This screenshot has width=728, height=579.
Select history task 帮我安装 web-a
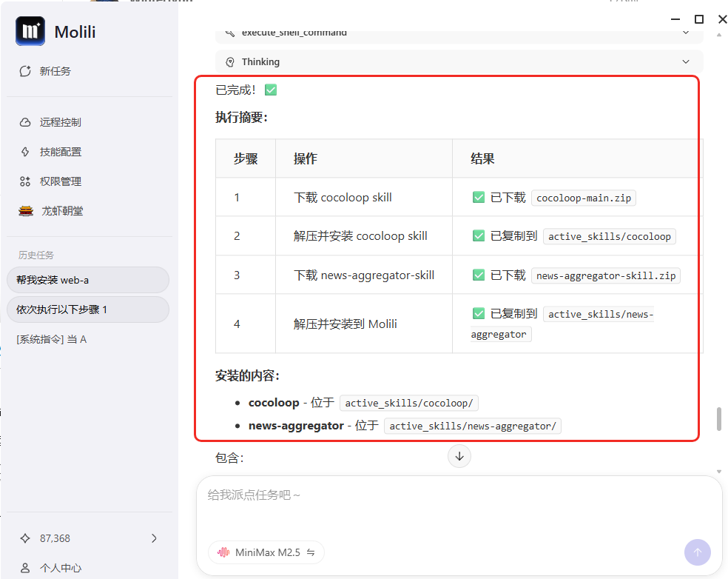87,280
